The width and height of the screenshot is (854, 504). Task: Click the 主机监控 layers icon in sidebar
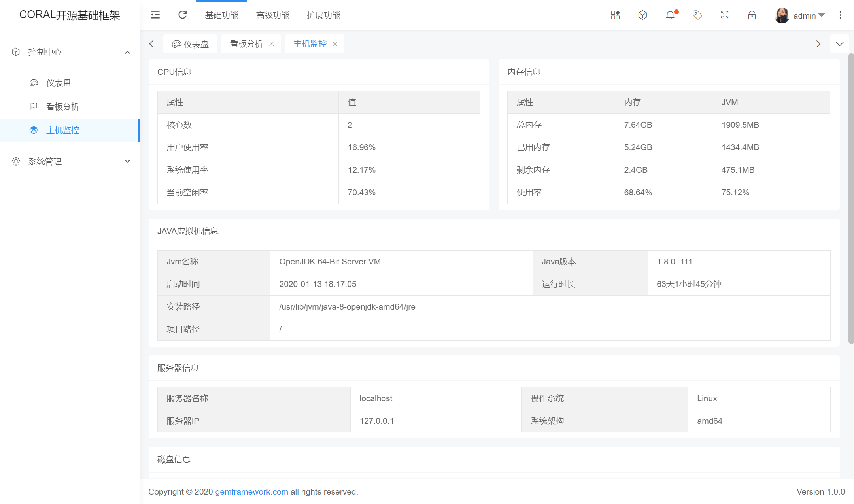coord(34,130)
